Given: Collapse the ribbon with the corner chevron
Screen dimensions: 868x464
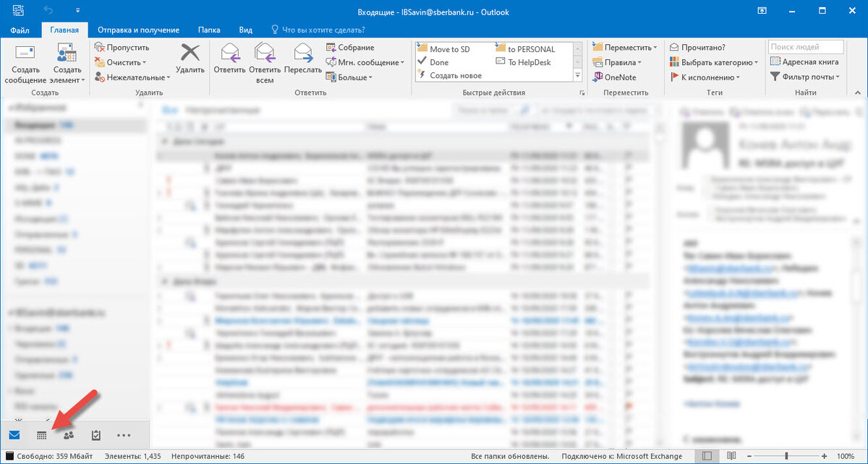Looking at the screenshot, I should (x=859, y=94).
